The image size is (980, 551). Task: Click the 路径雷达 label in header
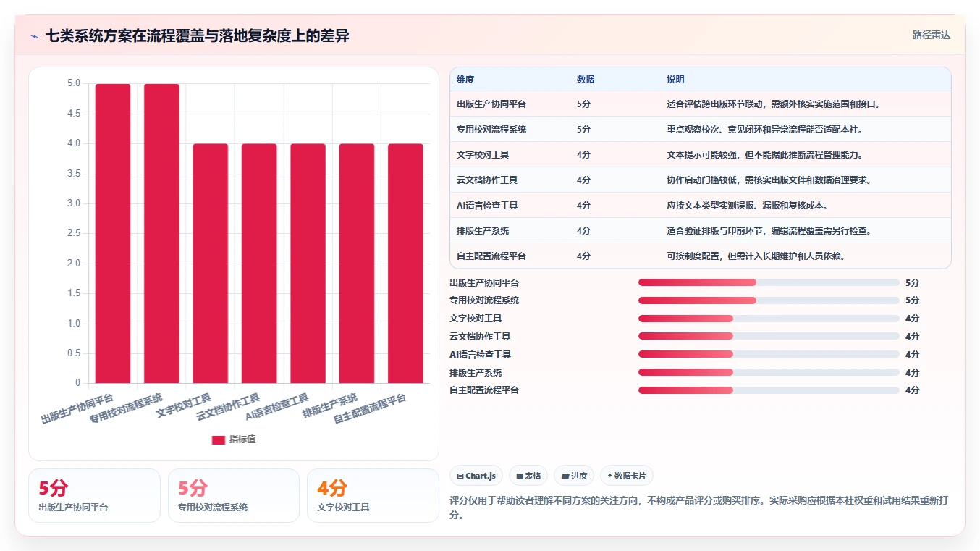coord(931,35)
